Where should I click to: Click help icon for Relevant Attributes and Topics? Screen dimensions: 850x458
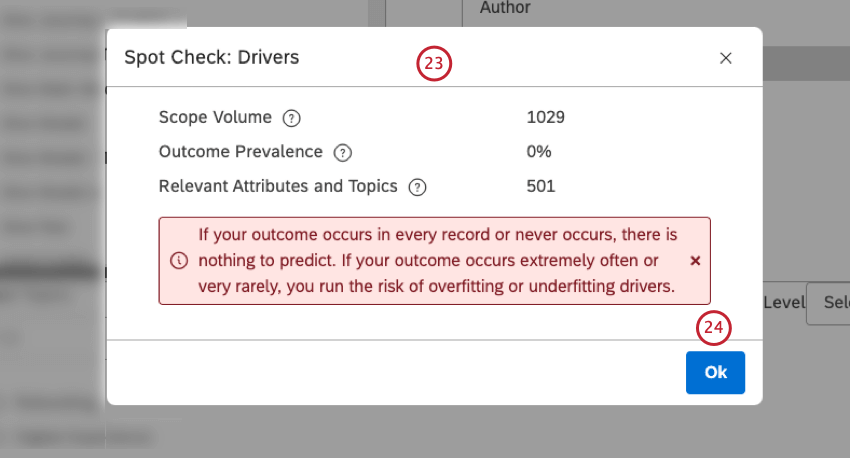point(417,187)
